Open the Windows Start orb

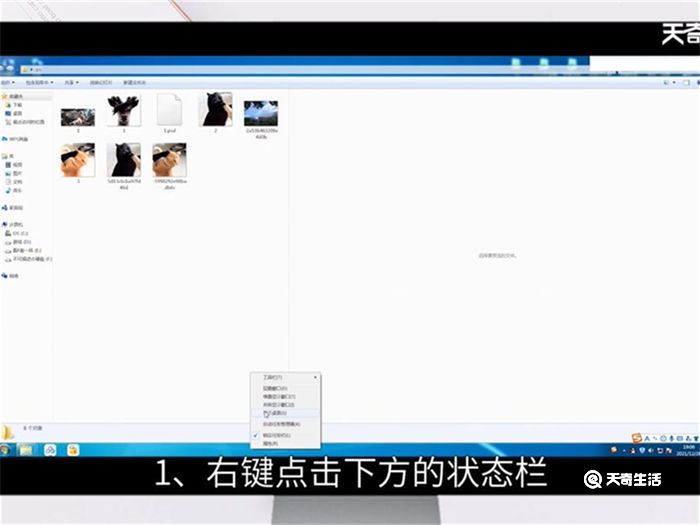click(x=4, y=450)
